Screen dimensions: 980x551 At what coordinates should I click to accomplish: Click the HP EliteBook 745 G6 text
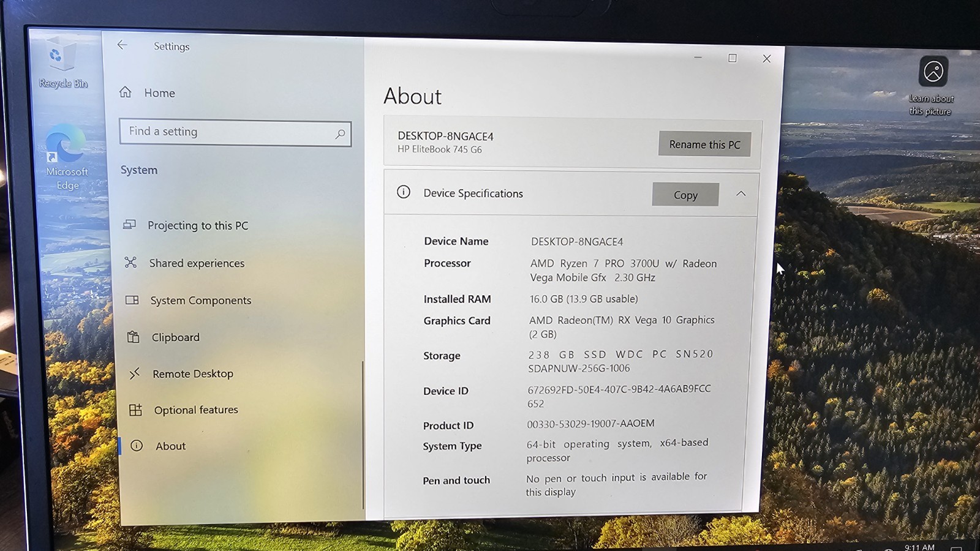pos(440,149)
